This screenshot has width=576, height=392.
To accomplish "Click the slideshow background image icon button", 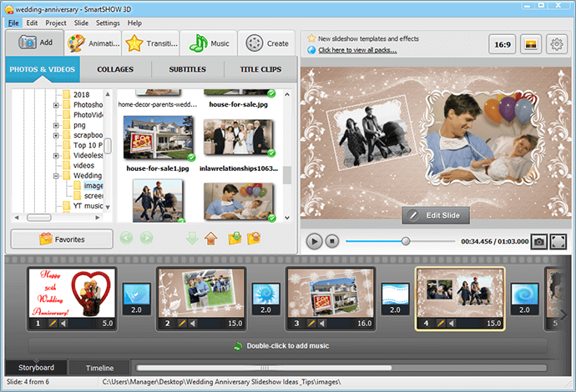I will click(x=531, y=44).
